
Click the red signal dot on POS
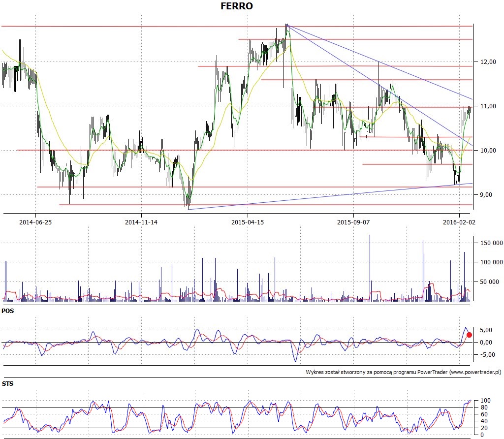point(469,335)
